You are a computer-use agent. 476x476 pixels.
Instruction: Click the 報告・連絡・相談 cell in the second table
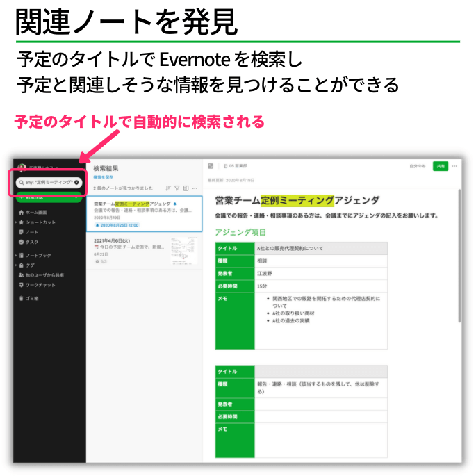321,388
